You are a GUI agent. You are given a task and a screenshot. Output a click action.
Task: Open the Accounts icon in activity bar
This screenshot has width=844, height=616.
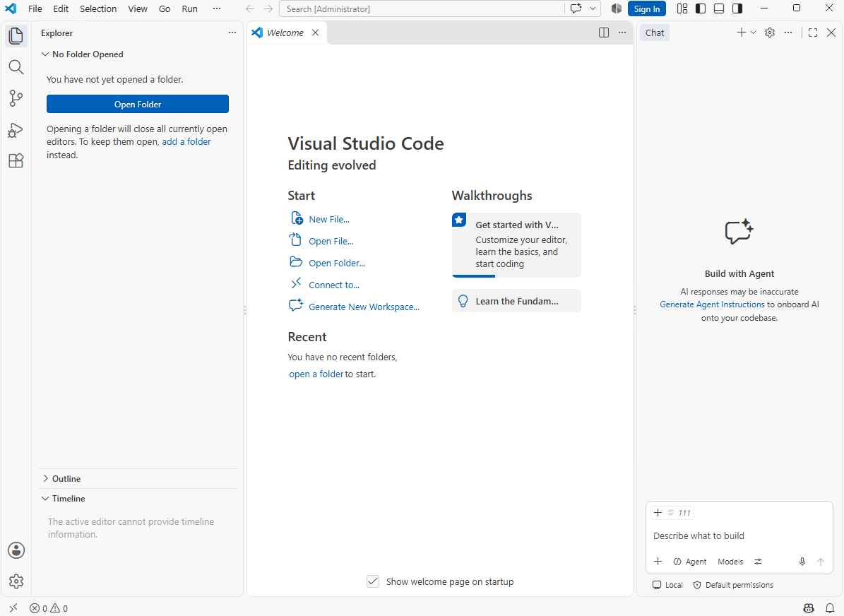point(16,550)
